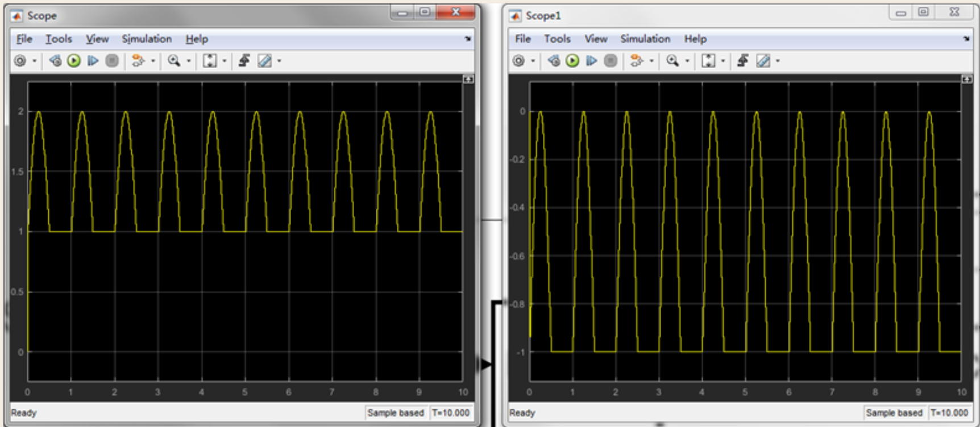Expand configuration gear dropdown in Scope1 window
980x427 pixels.
point(533,61)
